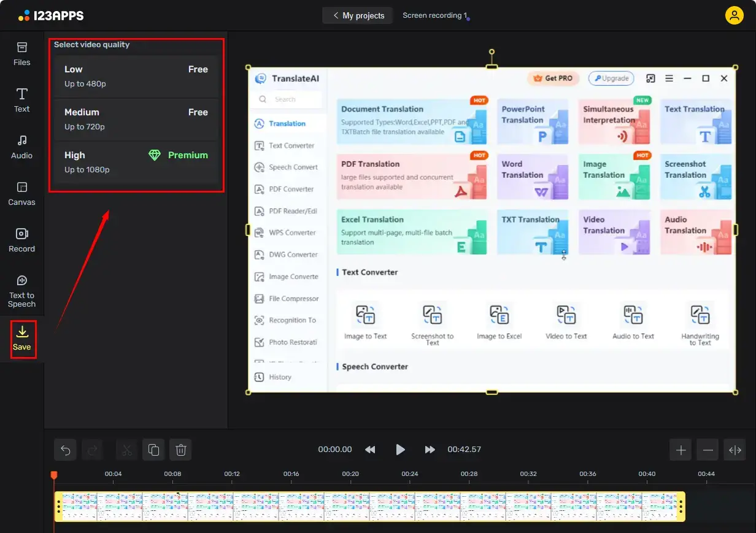
Task: Select Translation in TranslateAI sidebar
Action: (287, 123)
